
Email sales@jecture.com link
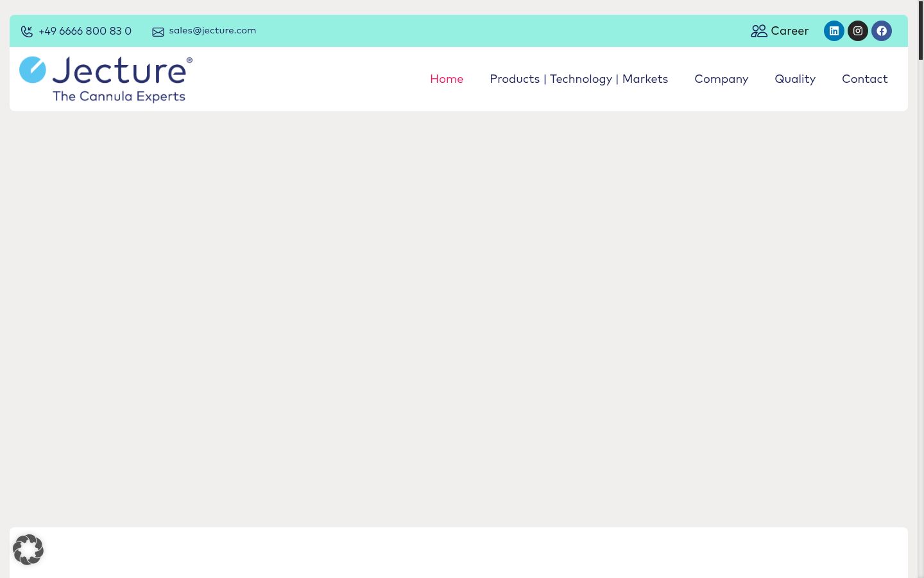coord(212,30)
